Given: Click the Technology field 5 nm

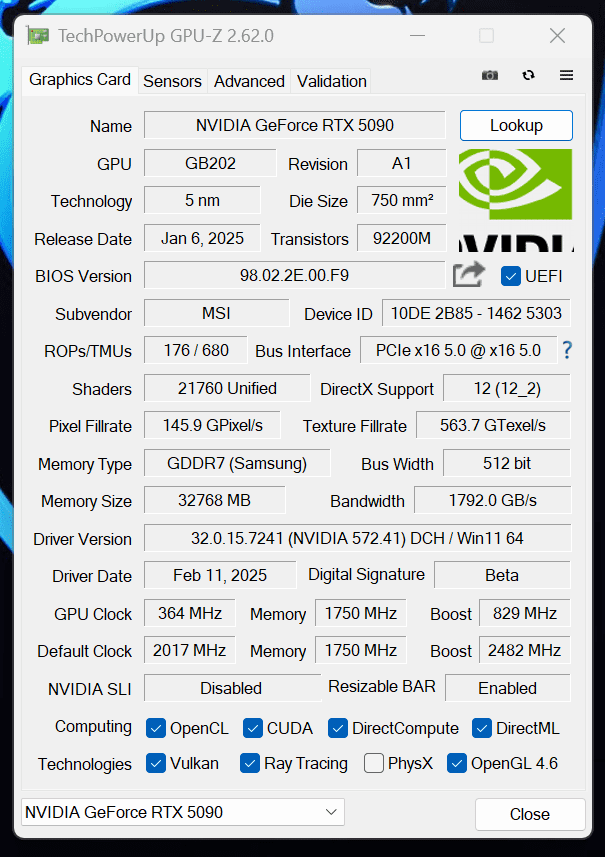Looking at the screenshot, I should (202, 200).
